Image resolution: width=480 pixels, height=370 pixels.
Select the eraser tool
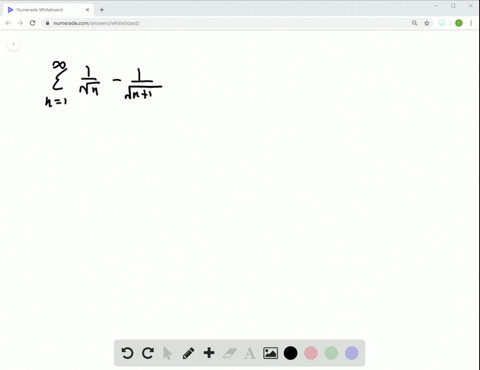(x=230, y=353)
